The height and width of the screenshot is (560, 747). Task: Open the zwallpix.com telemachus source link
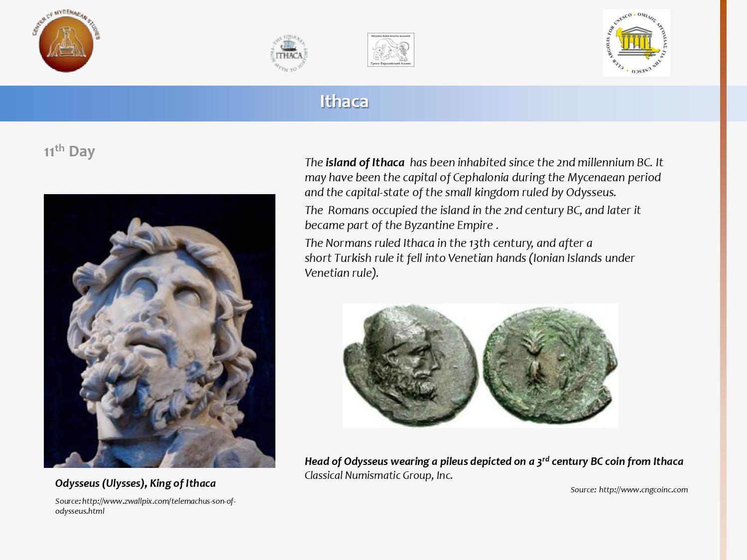(145, 506)
